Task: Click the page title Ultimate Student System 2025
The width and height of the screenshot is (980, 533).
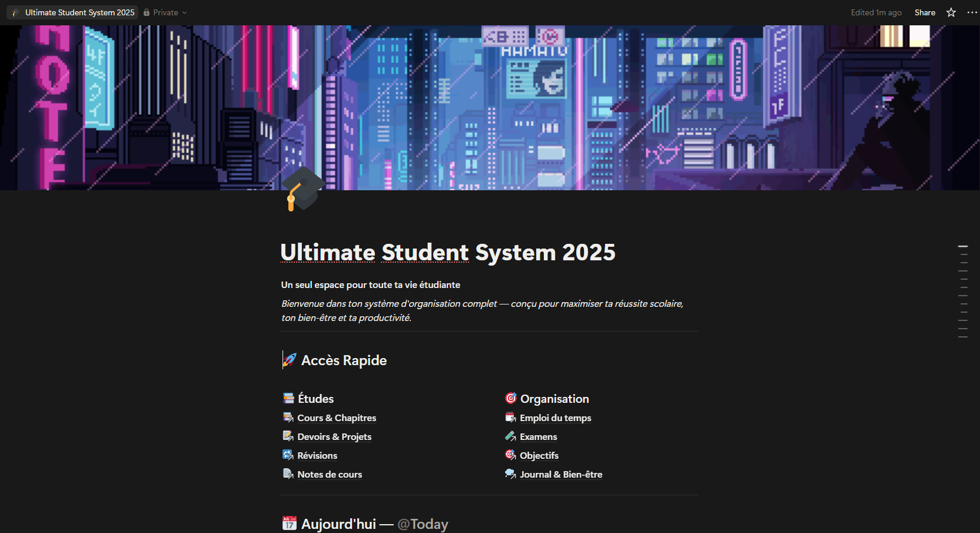Action: point(448,252)
